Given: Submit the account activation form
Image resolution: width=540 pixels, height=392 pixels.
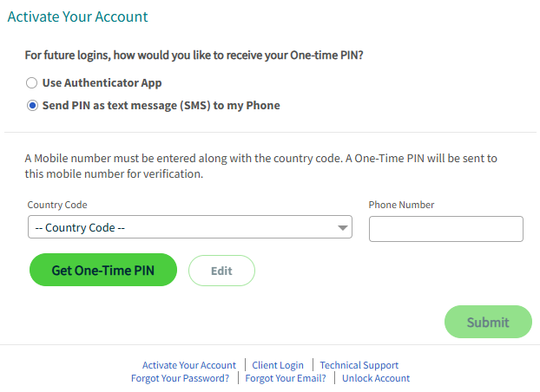Looking at the screenshot, I should tap(488, 322).
